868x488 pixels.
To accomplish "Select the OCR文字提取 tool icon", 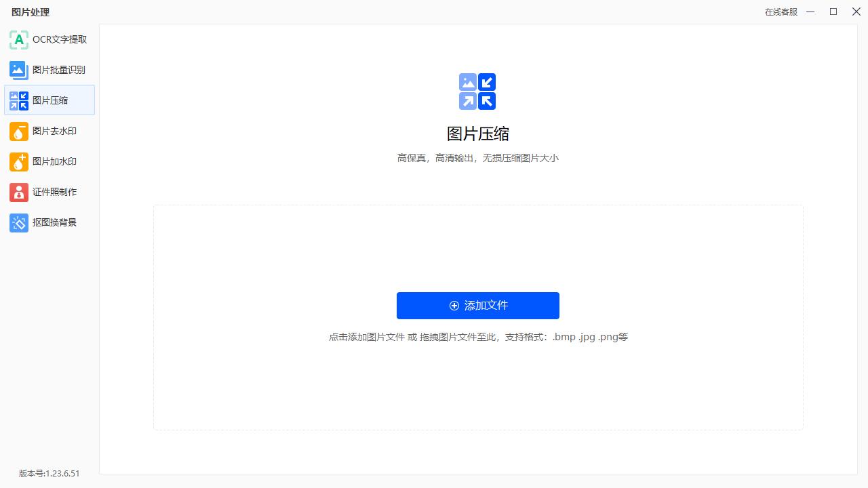I will click(18, 39).
